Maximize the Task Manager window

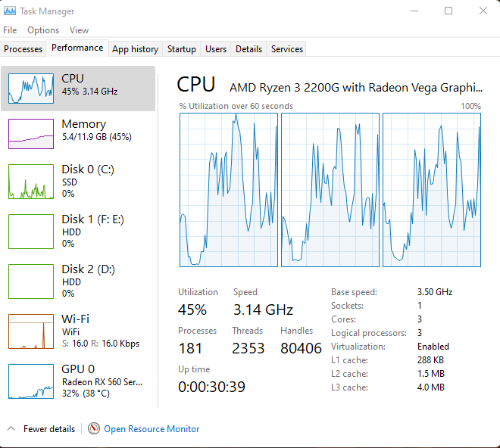[448, 11]
